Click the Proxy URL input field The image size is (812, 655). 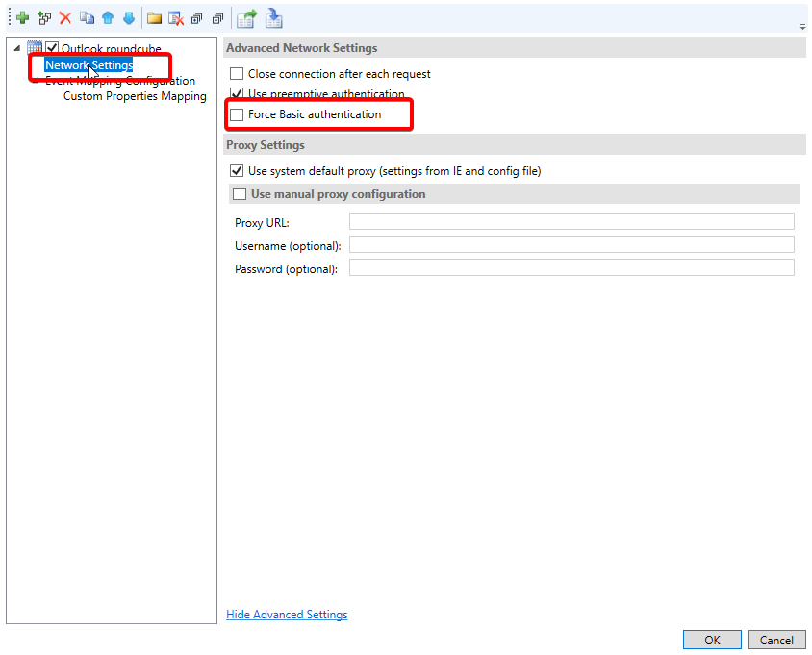[x=571, y=222]
